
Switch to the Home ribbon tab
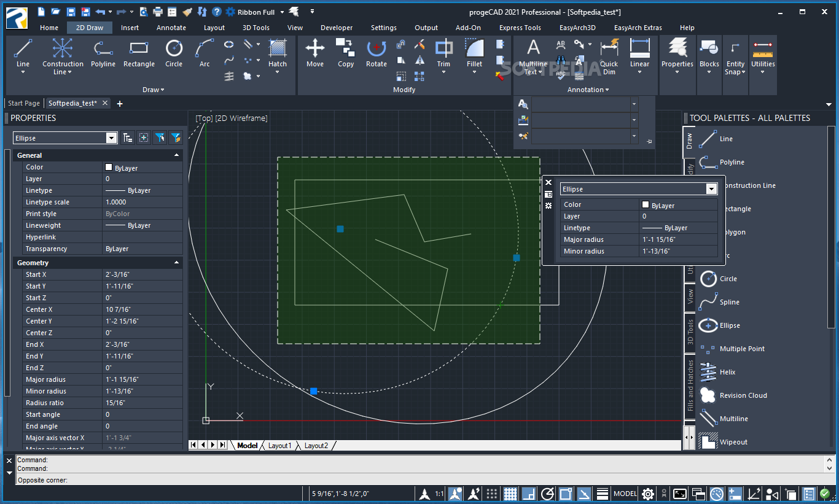[49, 28]
